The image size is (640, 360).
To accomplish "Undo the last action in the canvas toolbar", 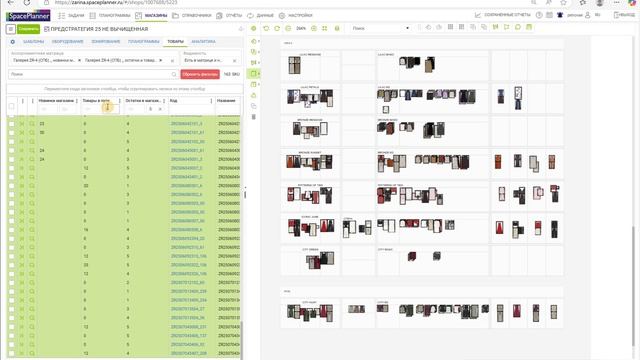I will [266, 29].
